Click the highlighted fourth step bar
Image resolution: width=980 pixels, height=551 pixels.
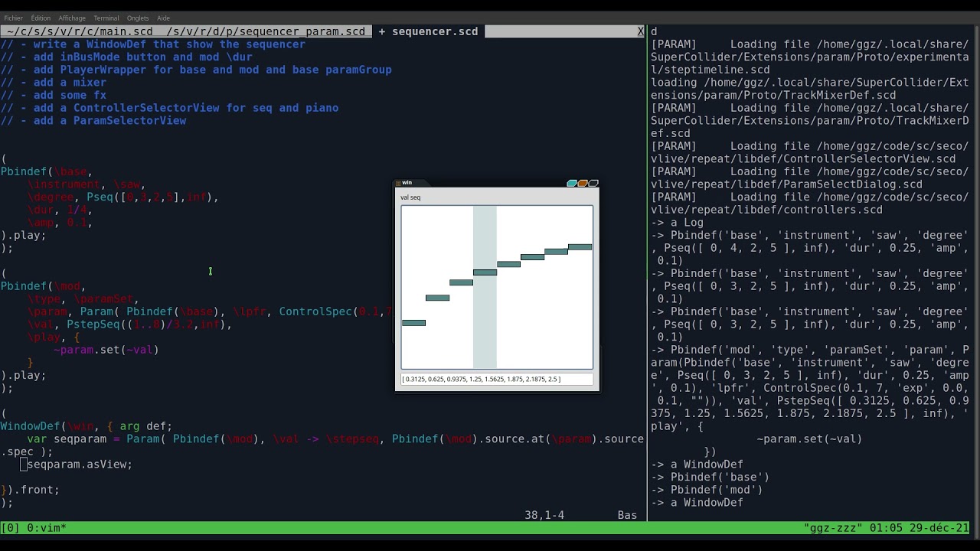pos(485,272)
